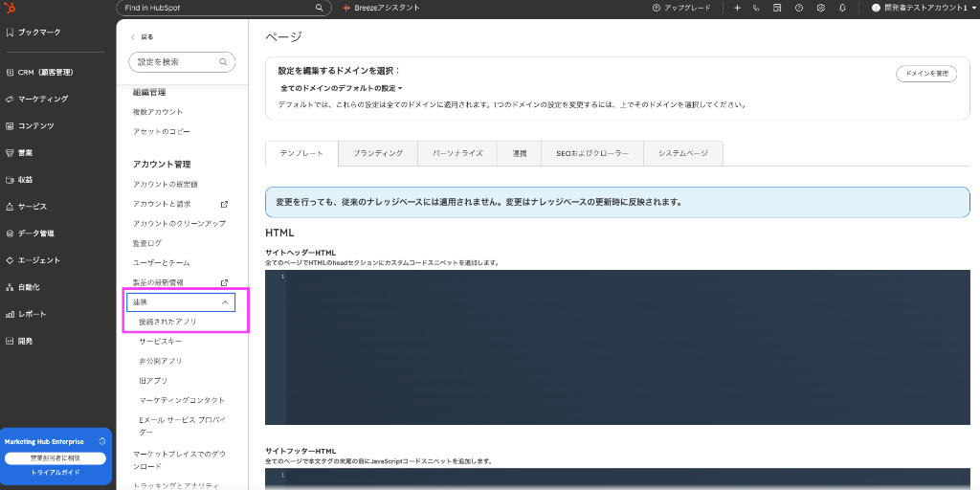Click into the サイトフッターHTML code editor

point(617,479)
